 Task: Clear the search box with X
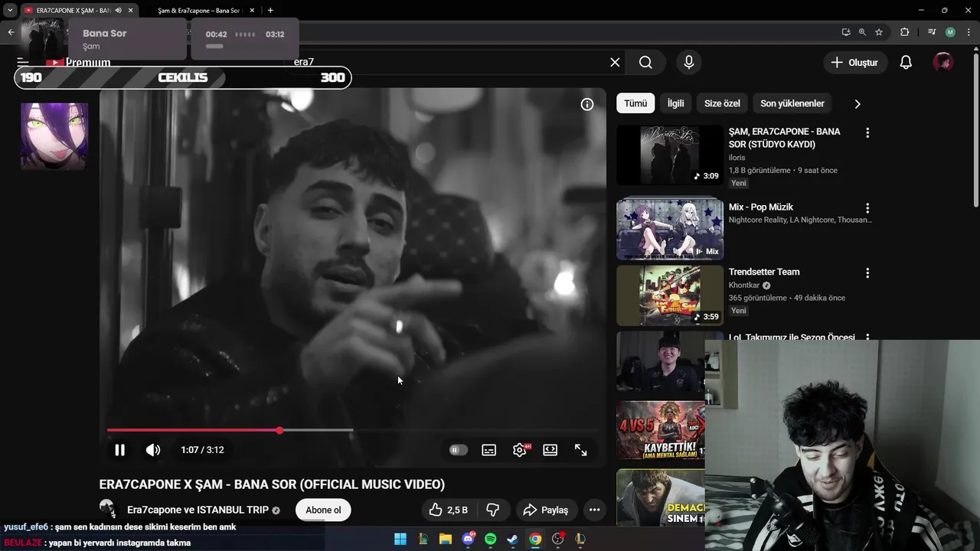click(x=615, y=63)
